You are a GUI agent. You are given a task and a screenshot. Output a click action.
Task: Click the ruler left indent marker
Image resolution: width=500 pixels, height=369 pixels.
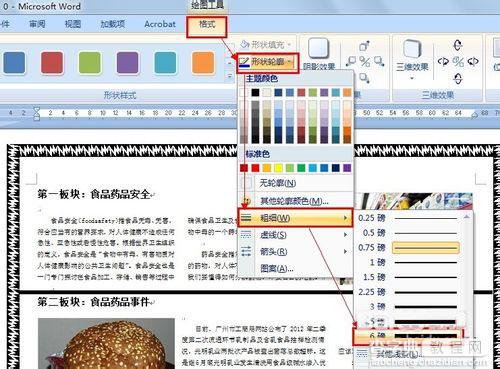click(x=36, y=113)
